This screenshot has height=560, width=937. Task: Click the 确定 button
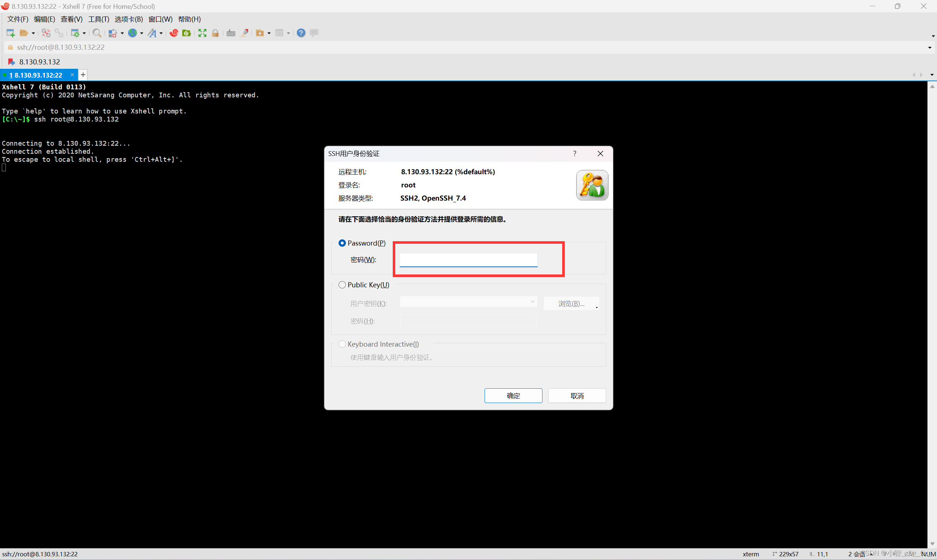click(513, 395)
